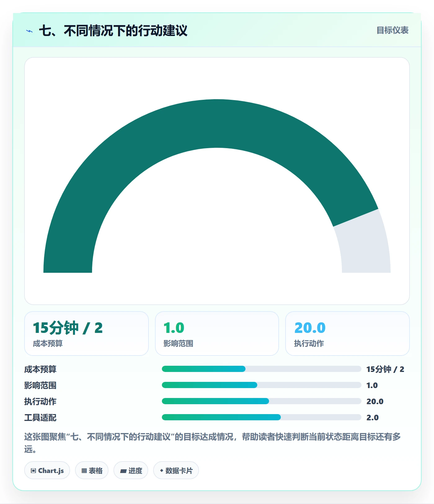The image size is (434, 504).
Task: Select the 进度 tag pill
Action: (131, 471)
